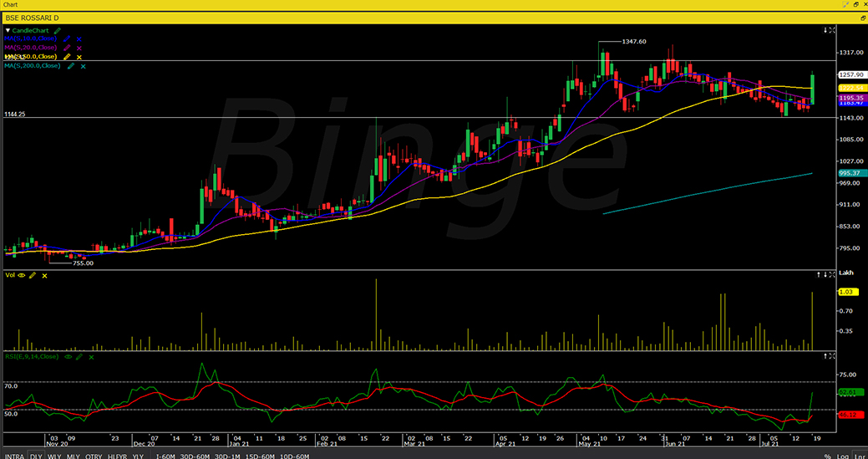The width and height of the screenshot is (868, 459).
Task: Click the 1.03 volume value tag
Action: pyautogui.click(x=847, y=292)
